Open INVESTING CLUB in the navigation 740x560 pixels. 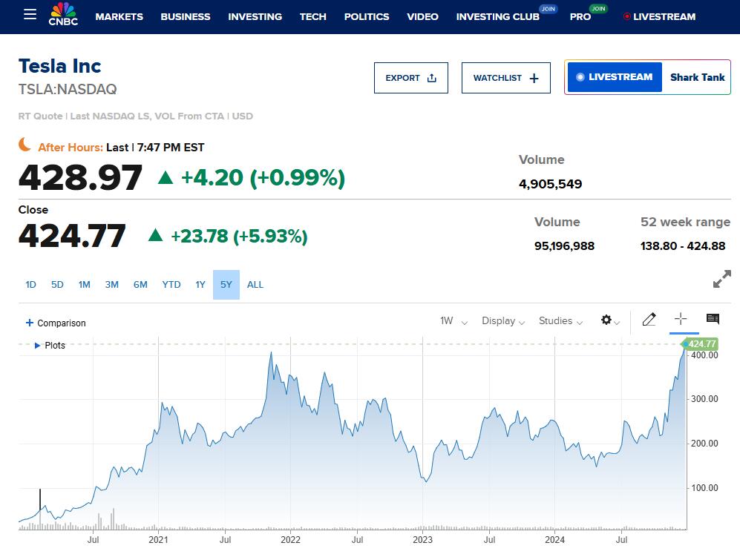point(497,16)
